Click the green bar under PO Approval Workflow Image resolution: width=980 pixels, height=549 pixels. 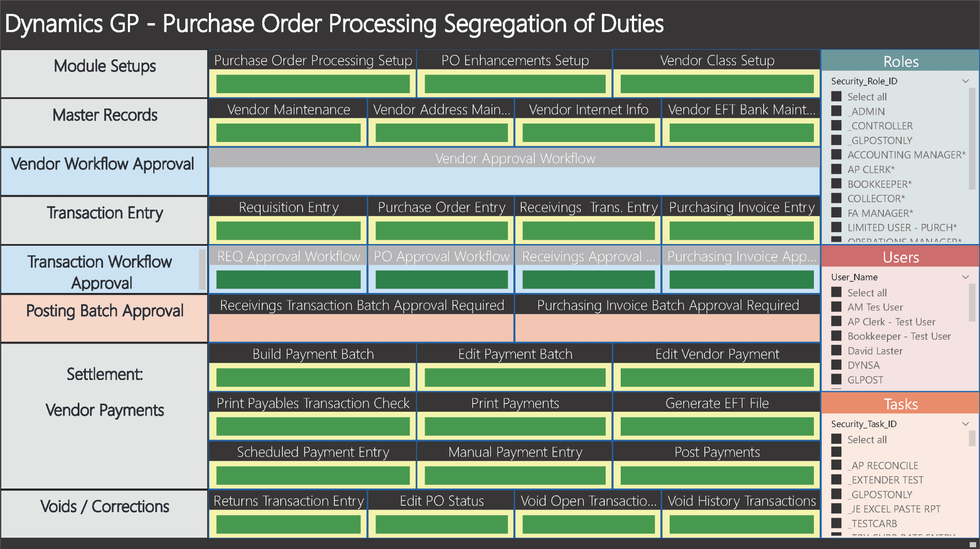441,280
